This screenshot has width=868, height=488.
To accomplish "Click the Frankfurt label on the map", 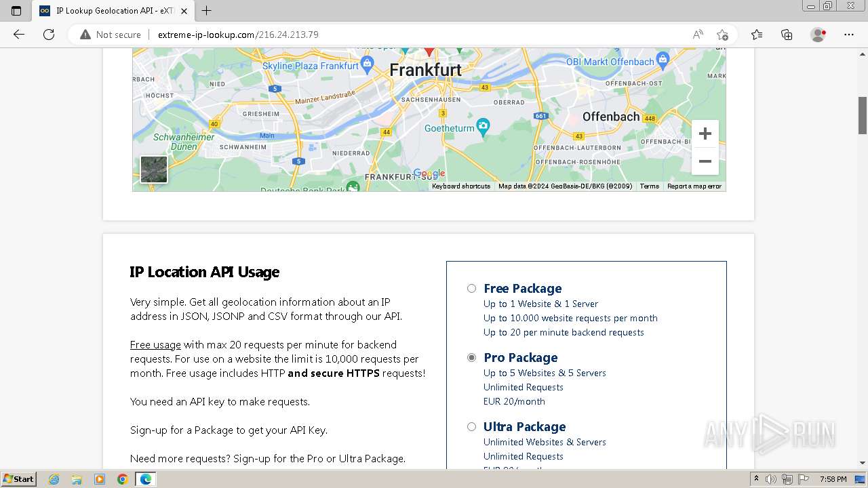I will [425, 70].
